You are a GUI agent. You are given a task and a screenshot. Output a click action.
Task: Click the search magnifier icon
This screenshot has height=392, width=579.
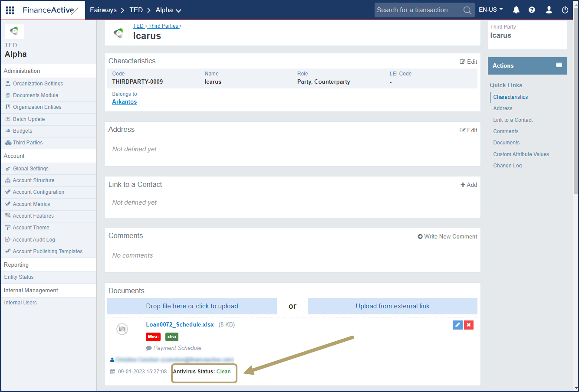coord(467,10)
